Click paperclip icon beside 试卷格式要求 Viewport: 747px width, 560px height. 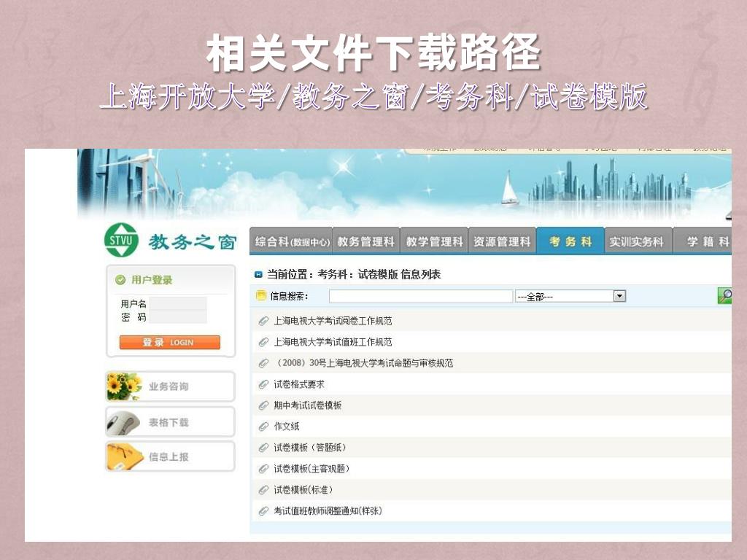[263, 384]
